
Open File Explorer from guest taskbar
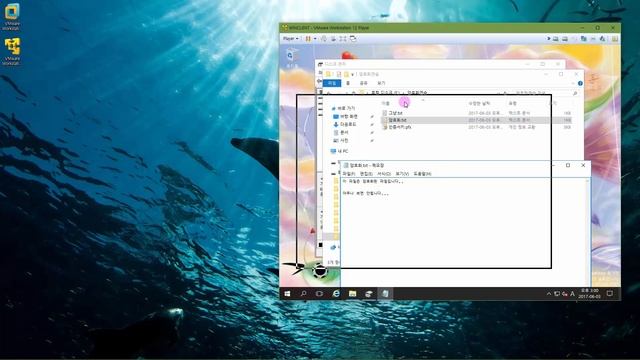click(352, 293)
